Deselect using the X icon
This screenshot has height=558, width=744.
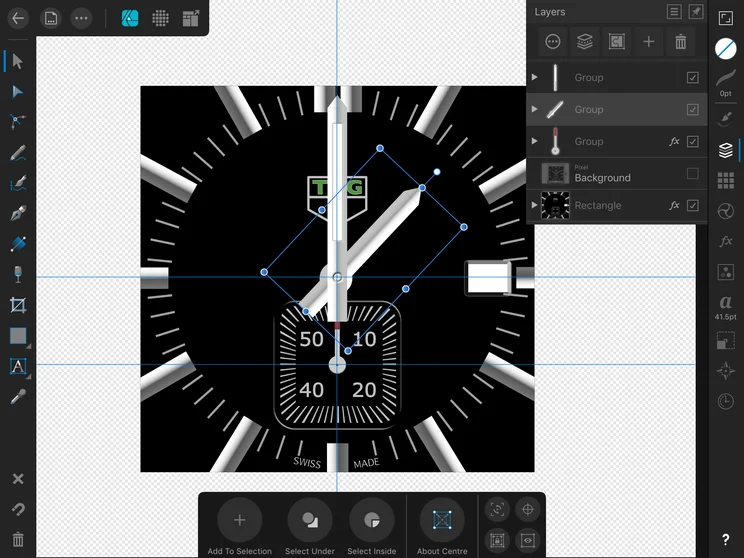pos(18,479)
